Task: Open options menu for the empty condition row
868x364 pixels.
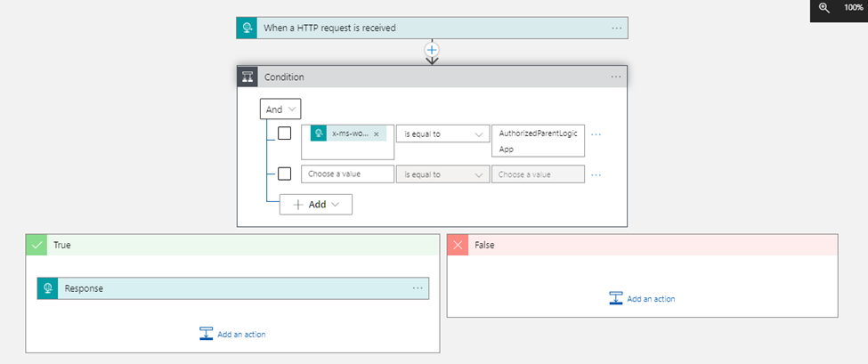Action: pyautogui.click(x=596, y=174)
